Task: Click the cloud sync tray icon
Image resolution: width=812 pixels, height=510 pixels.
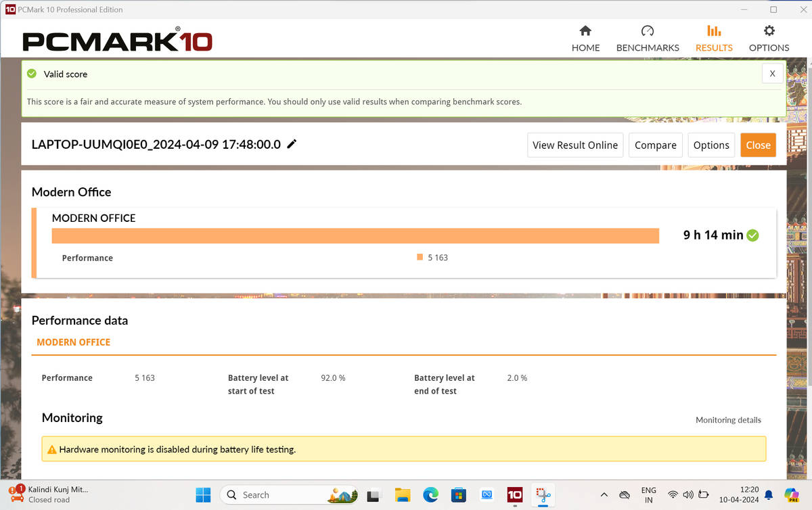Action: pos(625,494)
